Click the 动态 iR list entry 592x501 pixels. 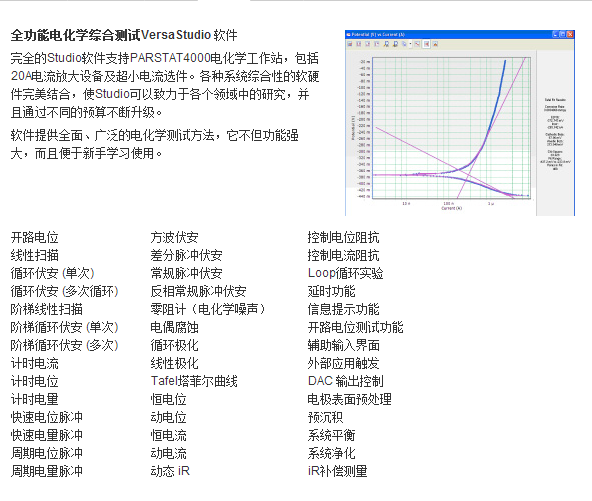pyautogui.click(x=170, y=471)
